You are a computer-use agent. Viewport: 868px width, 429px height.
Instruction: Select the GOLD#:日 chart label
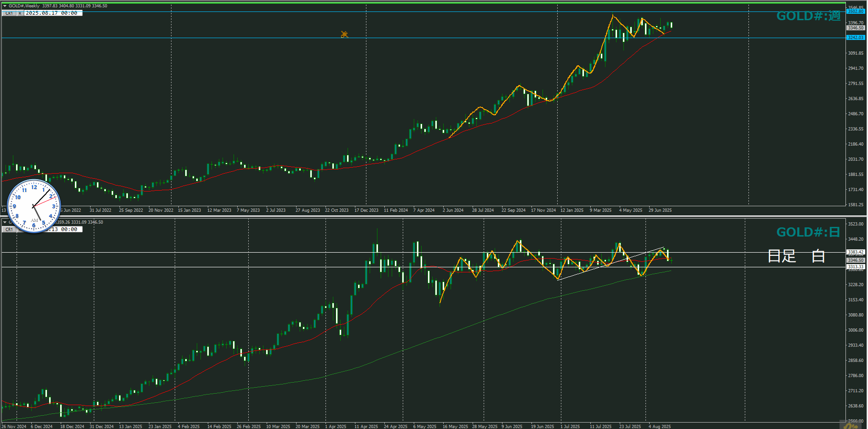tap(808, 232)
